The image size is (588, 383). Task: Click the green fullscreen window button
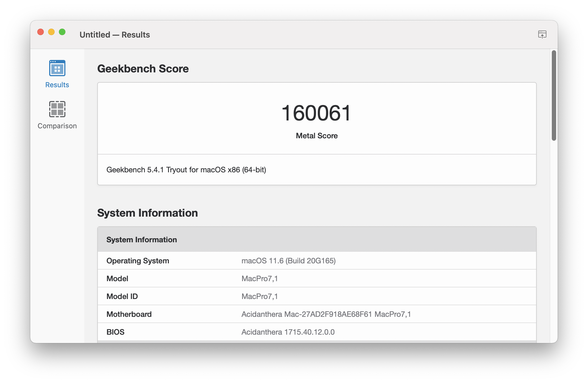pyautogui.click(x=62, y=32)
